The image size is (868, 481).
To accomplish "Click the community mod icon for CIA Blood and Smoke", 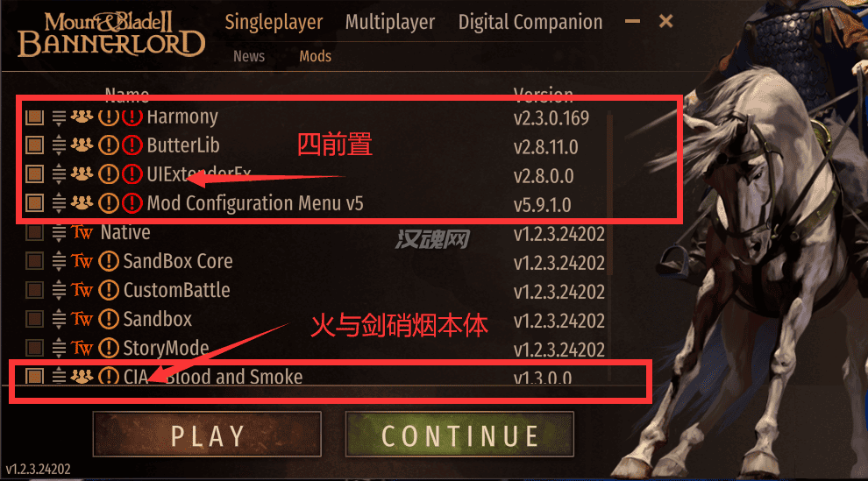I will click(x=82, y=377).
